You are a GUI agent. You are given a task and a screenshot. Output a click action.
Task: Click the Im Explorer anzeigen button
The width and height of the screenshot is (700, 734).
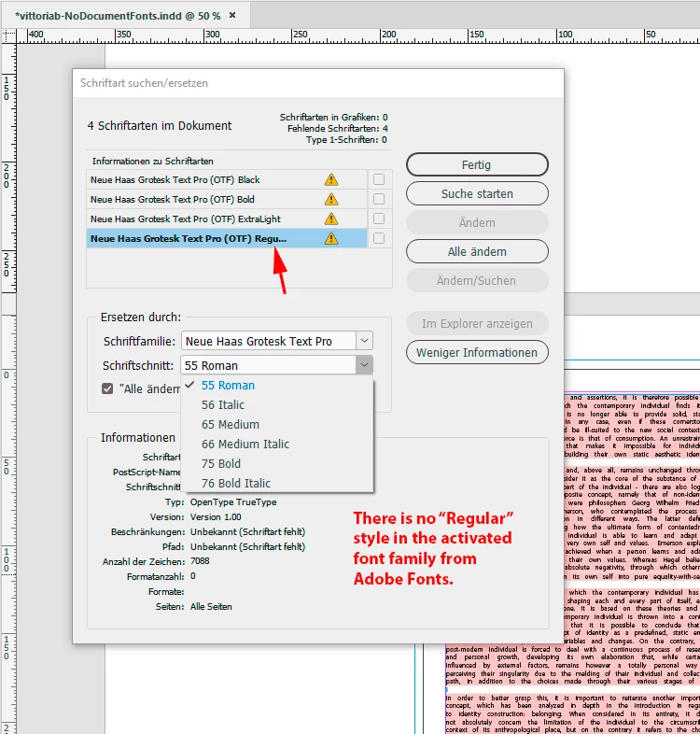tap(477, 323)
